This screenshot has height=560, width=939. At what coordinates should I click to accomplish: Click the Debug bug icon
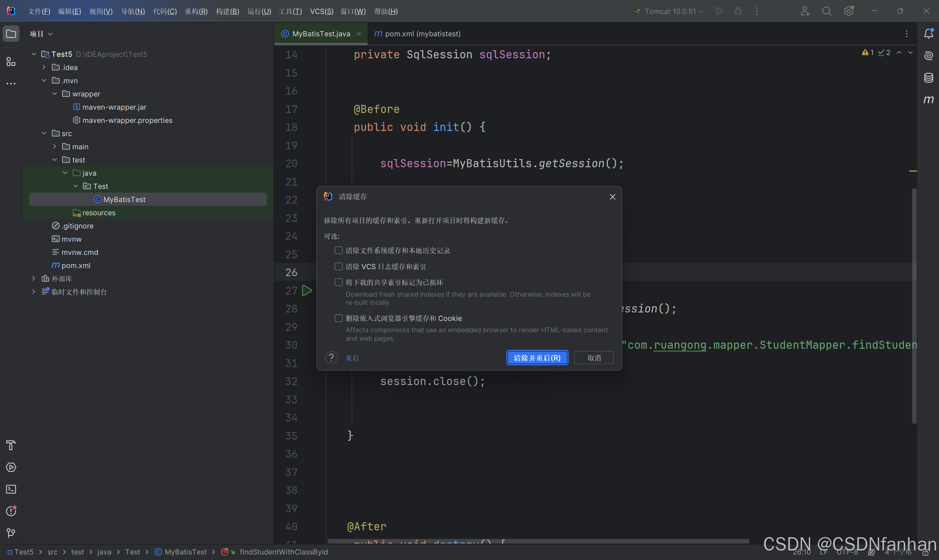point(738,11)
